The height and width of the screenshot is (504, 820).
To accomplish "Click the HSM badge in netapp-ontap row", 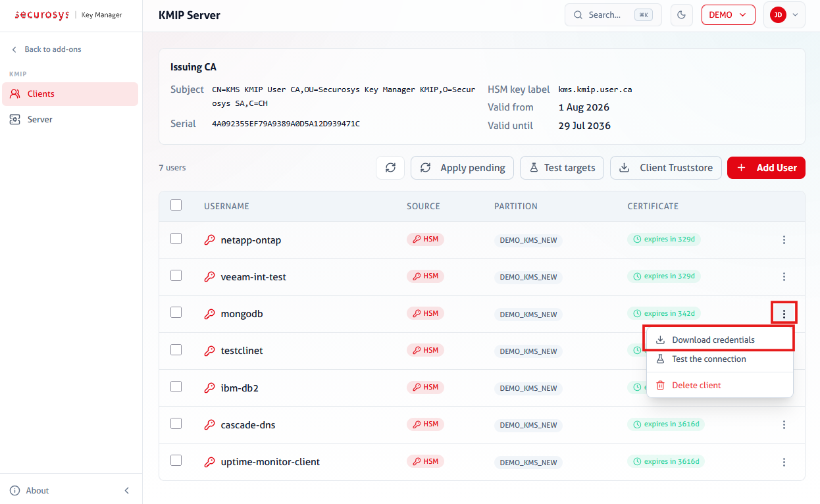I will pyautogui.click(x=425, y=239).
